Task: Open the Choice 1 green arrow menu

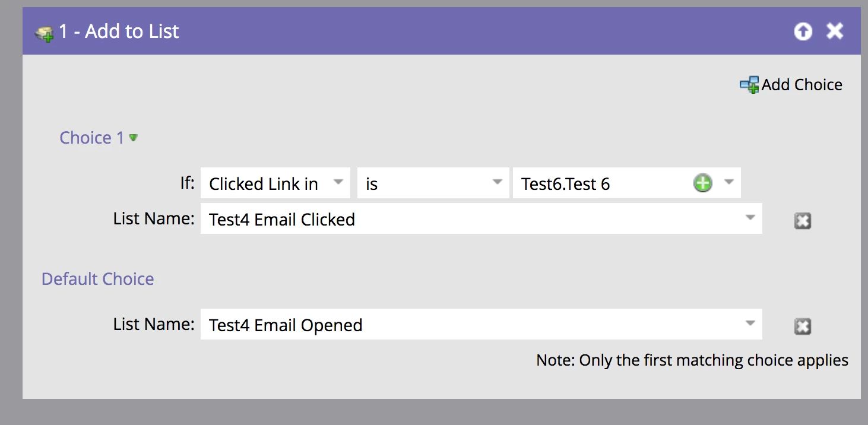Action: click(134, 138)
